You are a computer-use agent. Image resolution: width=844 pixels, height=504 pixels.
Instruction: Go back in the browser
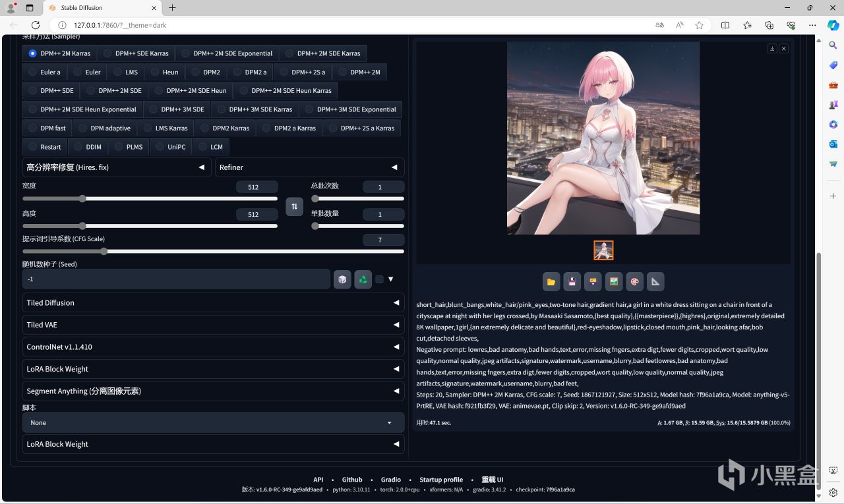[14, 25]
